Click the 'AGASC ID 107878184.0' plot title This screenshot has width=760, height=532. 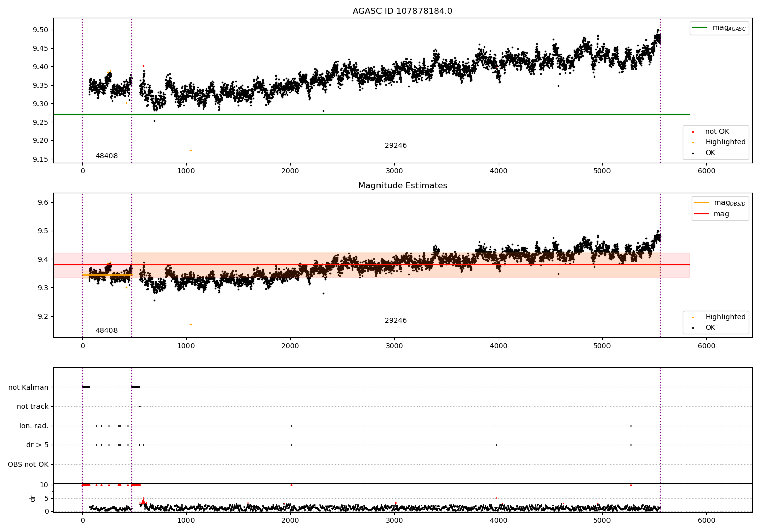402,11
